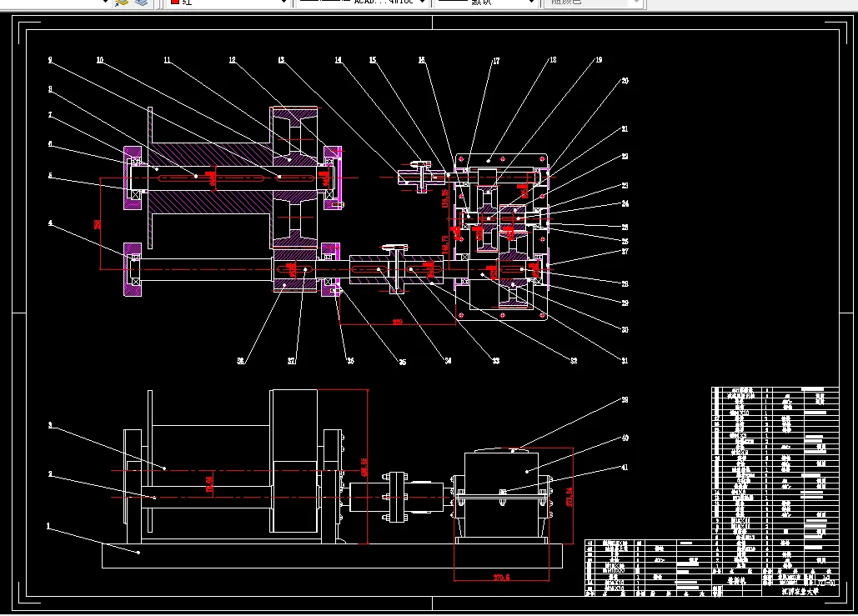The width and height of the screenshot is (858, 616).
Task: Select part balloon number 9 at top left
Action: pos(50,60)
